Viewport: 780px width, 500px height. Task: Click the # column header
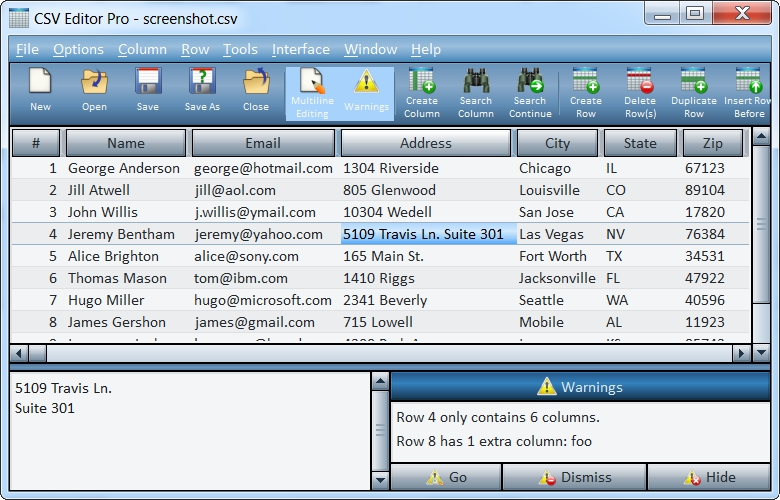[x=36, y=143]
